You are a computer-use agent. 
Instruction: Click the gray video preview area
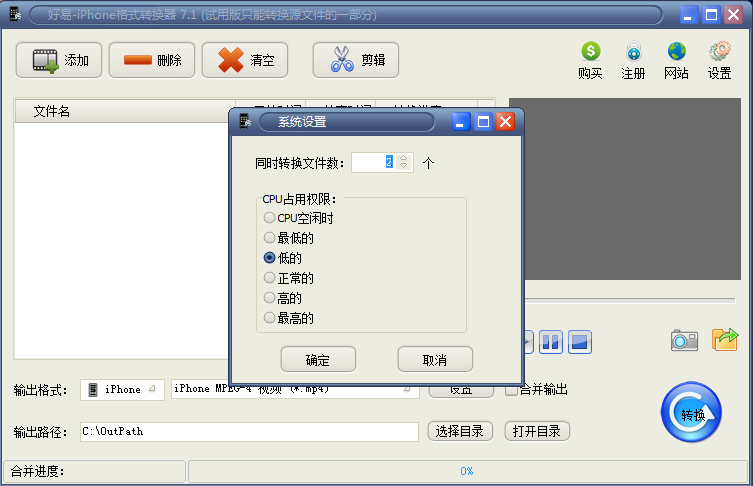coord(632,189)
